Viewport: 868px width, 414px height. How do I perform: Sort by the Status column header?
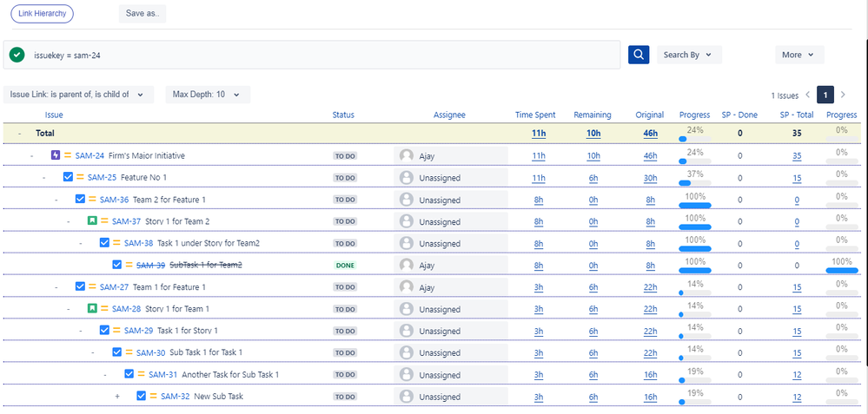343,115
